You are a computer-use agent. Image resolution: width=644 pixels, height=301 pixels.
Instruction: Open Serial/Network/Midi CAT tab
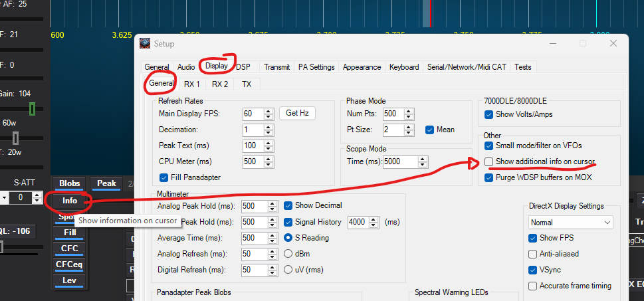click(x=467, y=67)
